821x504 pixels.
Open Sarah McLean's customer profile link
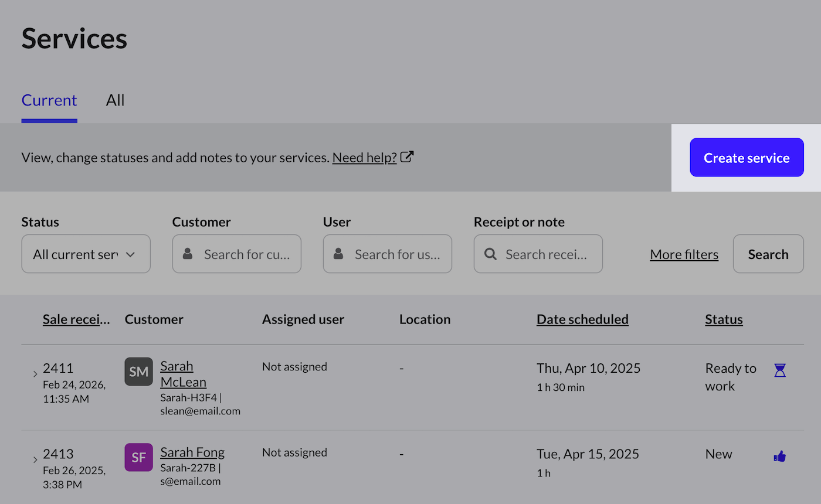pos(183,374)
